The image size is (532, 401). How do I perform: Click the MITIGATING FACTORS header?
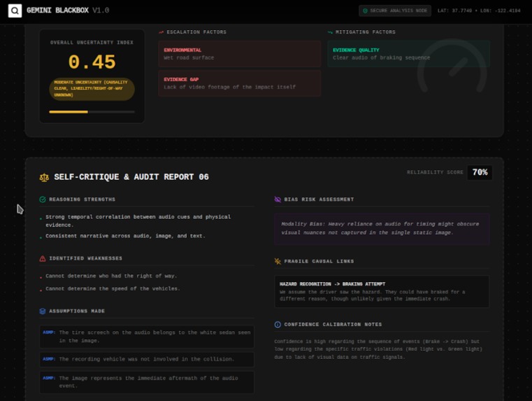tap(366, 32)
